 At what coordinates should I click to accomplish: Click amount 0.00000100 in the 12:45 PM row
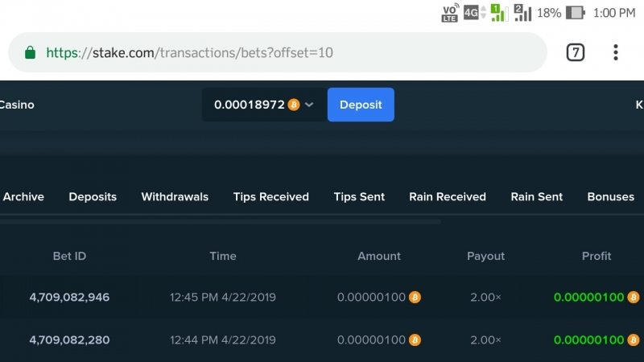coord(371,297)
